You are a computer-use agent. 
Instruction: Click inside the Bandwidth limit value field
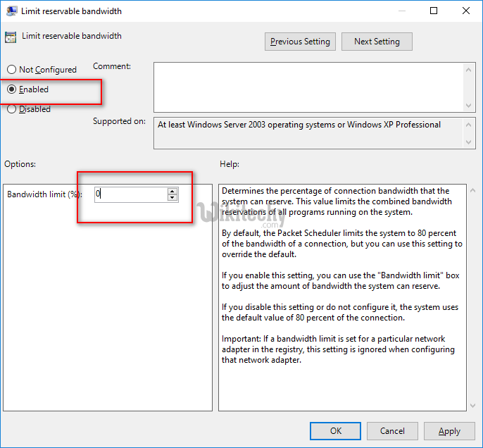(130, 194)
